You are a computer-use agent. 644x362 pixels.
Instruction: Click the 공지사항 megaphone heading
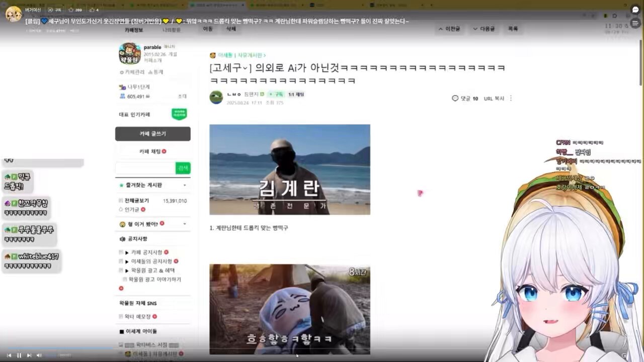click(x=133, y=239)
